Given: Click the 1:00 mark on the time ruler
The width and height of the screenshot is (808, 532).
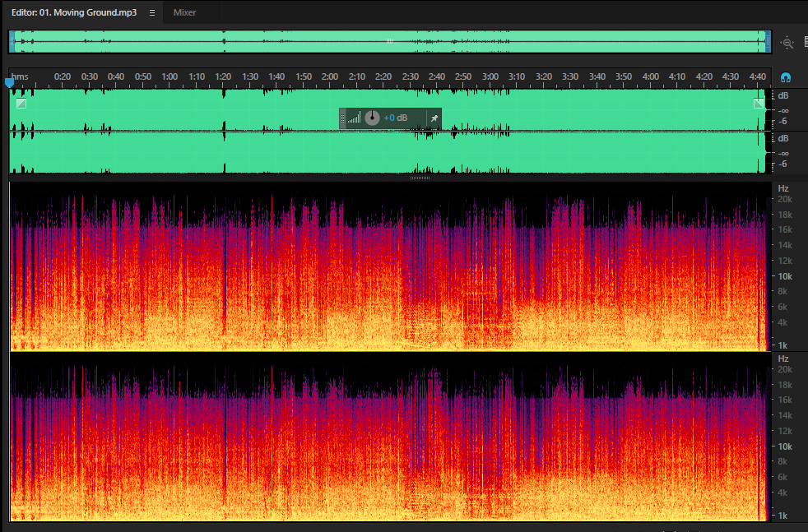Looking at the screenshot, I should (x=169, y=76).
